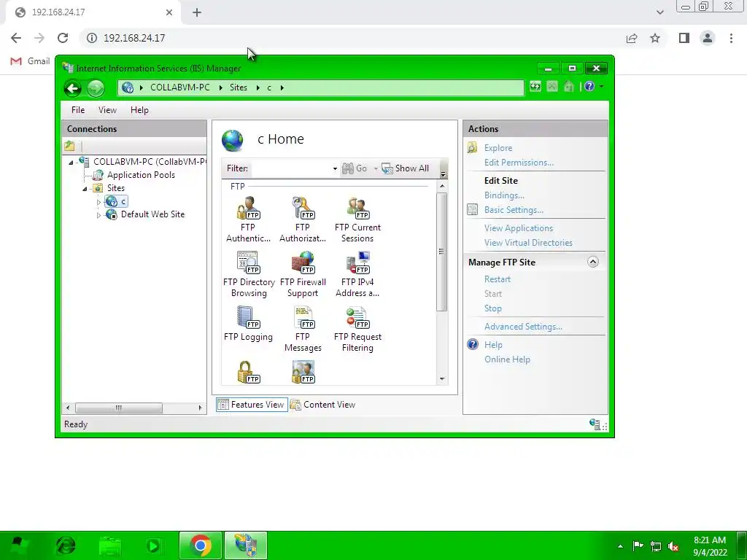Open a new Chrome tab

point(197,12)
